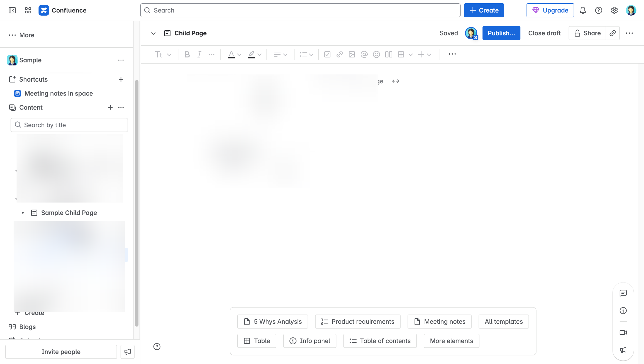Click the Italic formatting icon

(199, 54)
